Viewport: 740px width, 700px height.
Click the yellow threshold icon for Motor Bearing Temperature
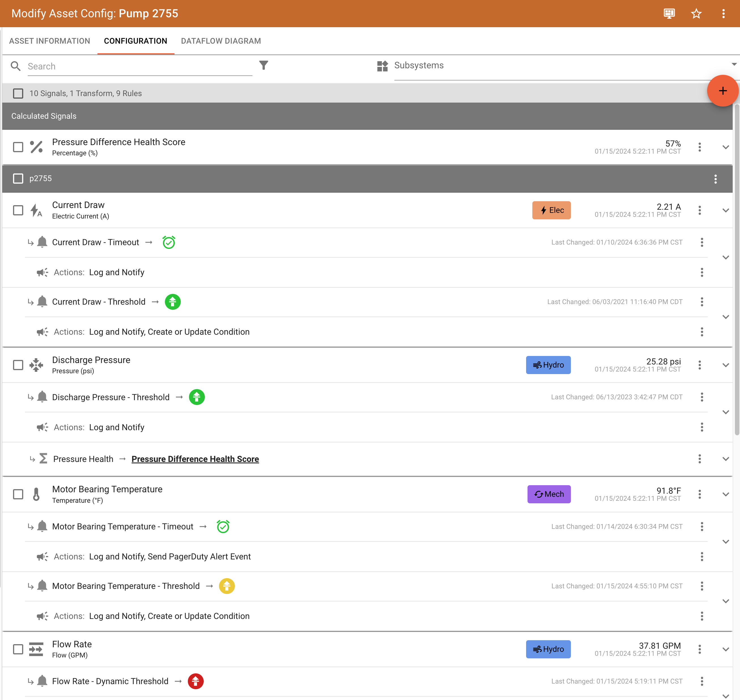[x=227, y=586]
